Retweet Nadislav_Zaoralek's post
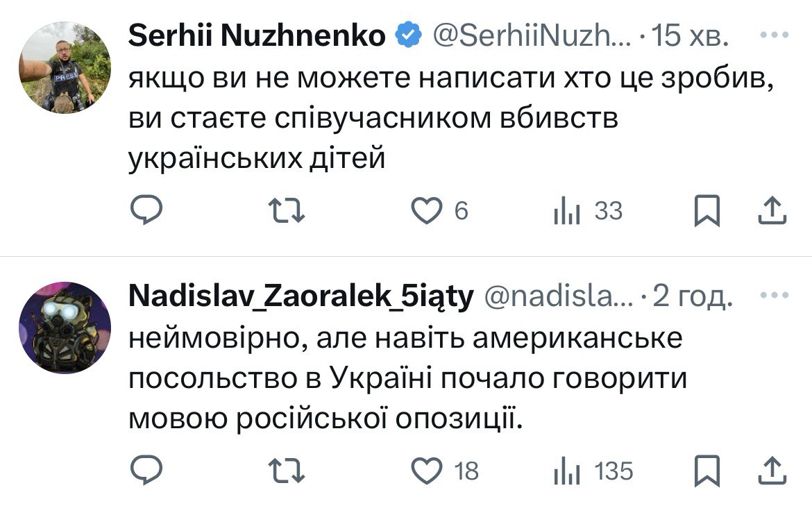The image size is (812, 515). (x=287, y=471)
